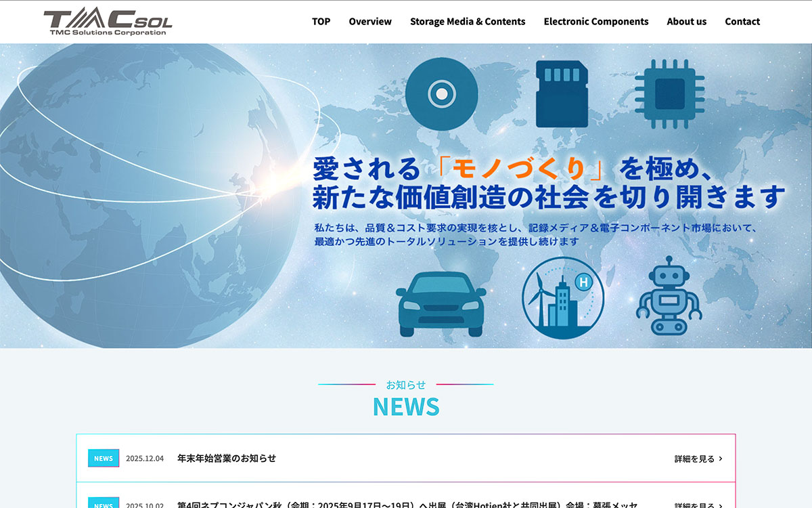Navigate to Electronic Components section

click(596, 22)
